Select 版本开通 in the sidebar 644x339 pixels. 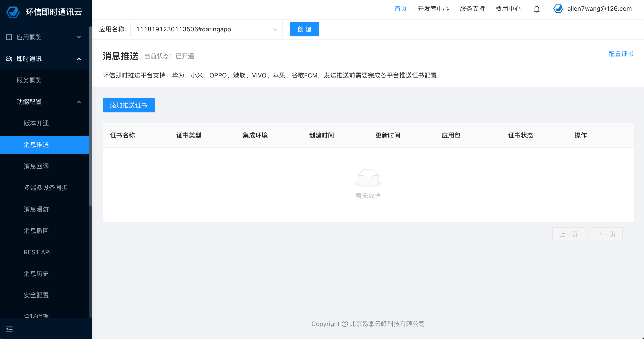click(44, 123)
